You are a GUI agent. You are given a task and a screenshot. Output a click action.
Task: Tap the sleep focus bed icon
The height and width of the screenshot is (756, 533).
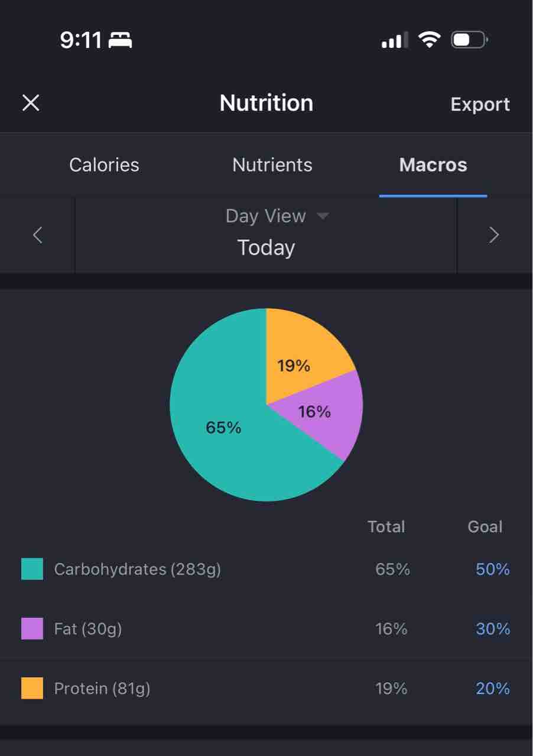click(x=121, y=41)
